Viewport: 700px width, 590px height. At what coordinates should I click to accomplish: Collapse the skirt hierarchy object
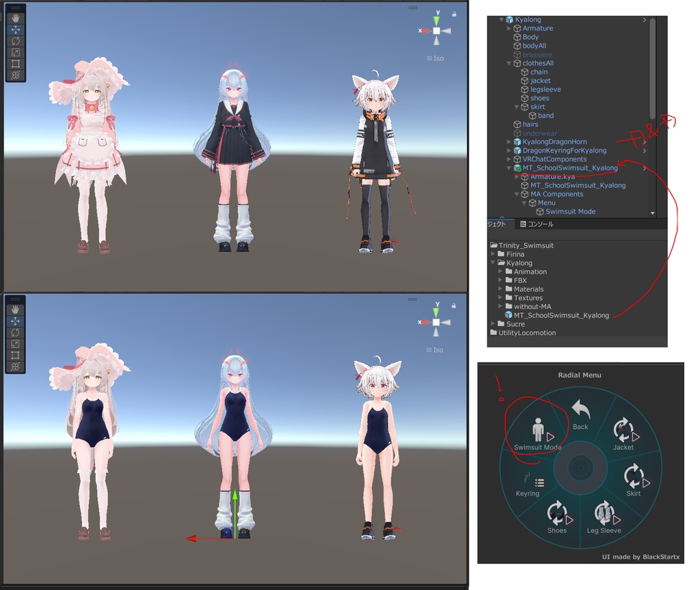click(517, 107)
